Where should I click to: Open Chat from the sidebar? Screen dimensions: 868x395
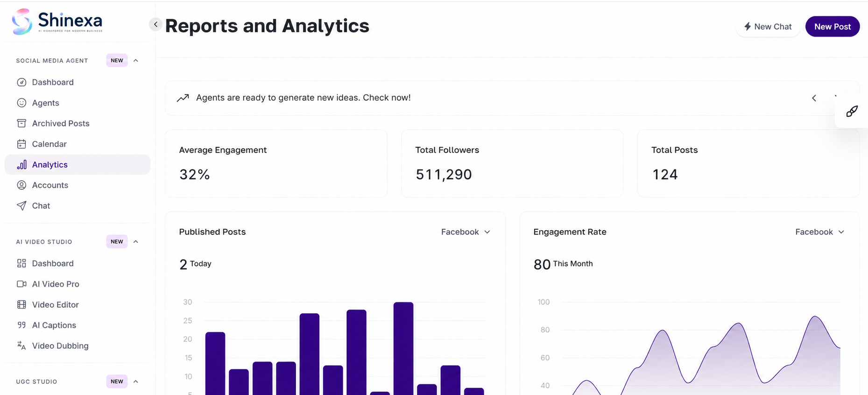(x=78, y=205)
